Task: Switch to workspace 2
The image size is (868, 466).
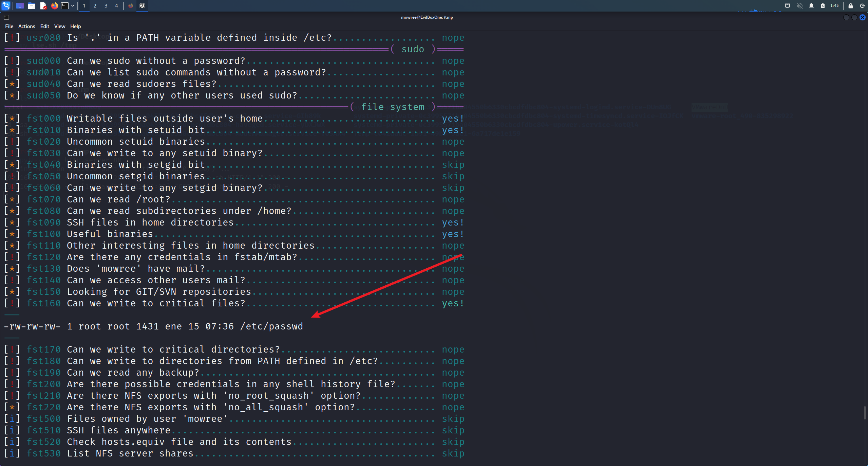Action: (95, 6)
